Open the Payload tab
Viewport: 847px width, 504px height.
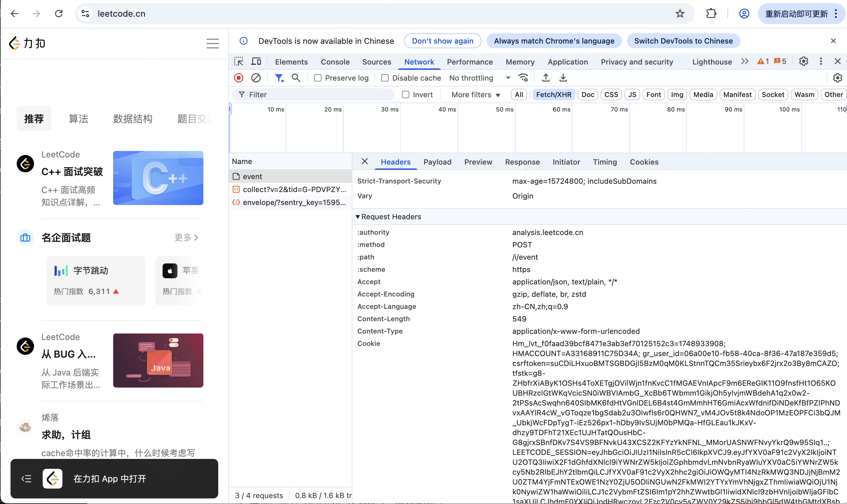pos(437,162)
